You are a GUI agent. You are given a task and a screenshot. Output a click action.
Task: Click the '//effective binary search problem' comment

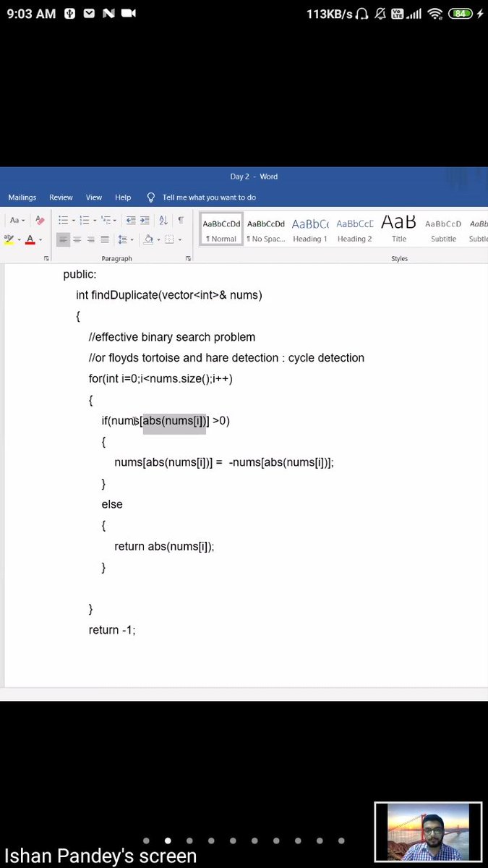[x=172, y=337]
